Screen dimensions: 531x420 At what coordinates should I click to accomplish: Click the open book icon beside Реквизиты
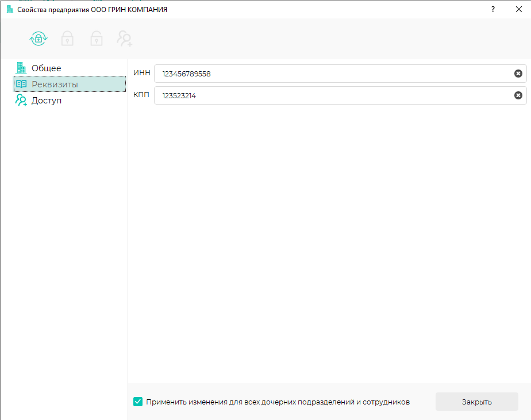pos(21,84)
